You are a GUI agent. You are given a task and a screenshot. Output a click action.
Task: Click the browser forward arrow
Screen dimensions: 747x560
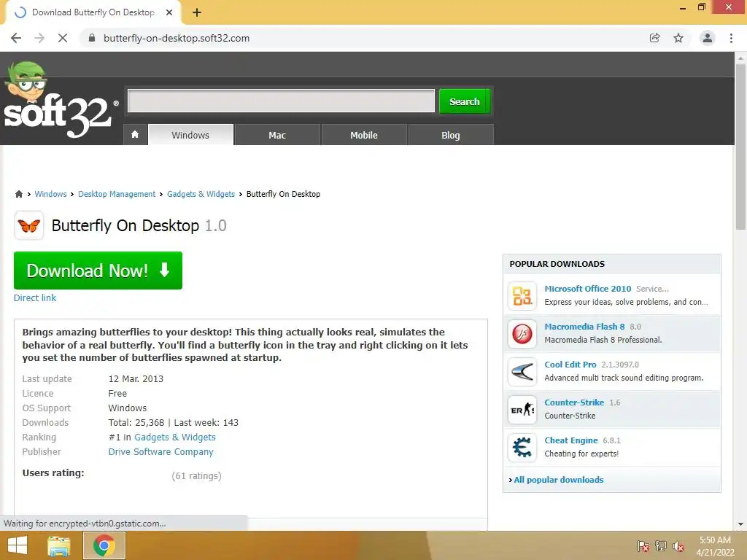(39, 38)
